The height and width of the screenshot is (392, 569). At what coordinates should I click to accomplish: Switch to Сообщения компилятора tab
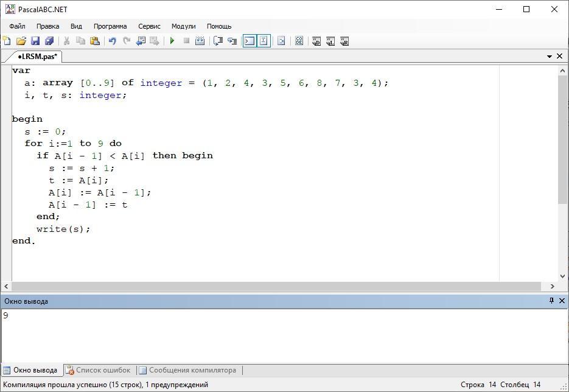(x=188, y=370)
